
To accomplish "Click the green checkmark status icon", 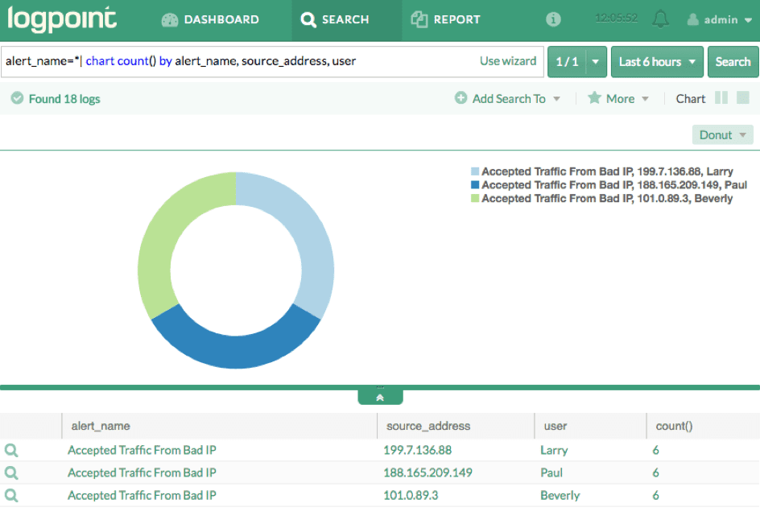I will click(17, 99).
